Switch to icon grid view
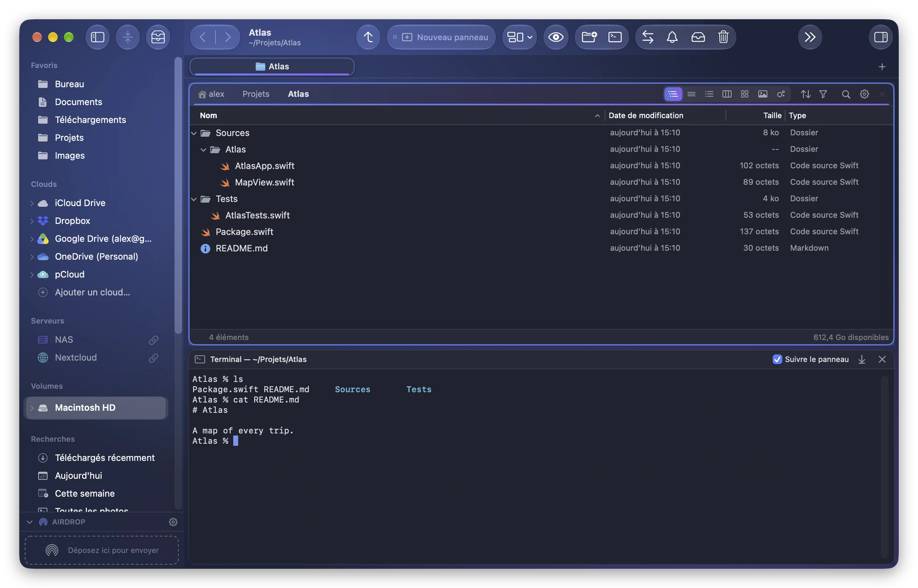The width and height of the screenshot is (918, 588). [745, 94]
